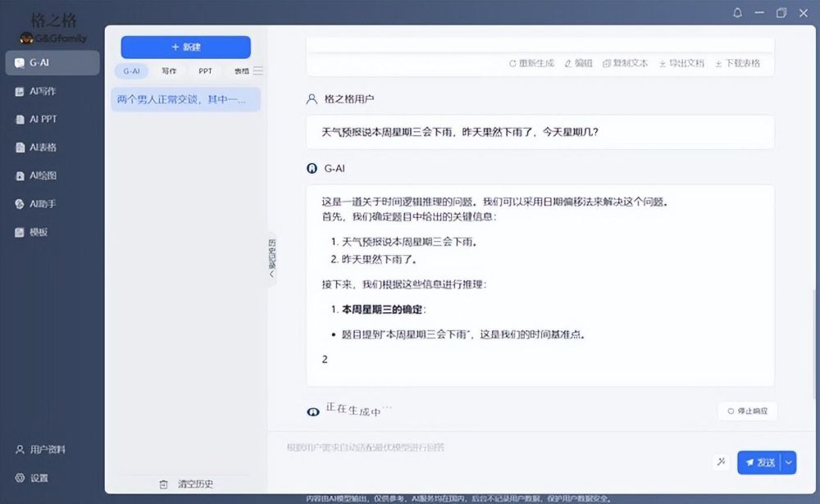Image resolution: width=820 pixels, height=504 pixels.
Task: Open history item 两个男人正常交谈
Action: click(x=185, y=99)
